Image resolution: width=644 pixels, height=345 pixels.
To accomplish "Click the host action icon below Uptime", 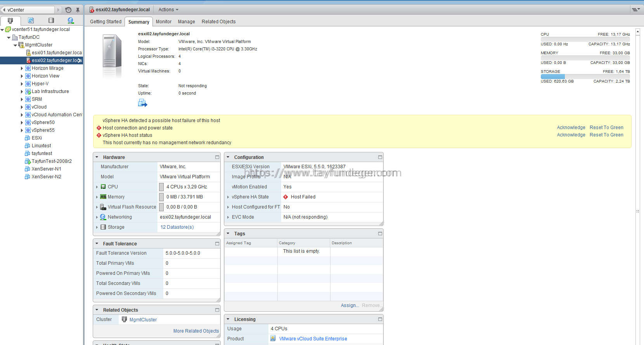I will 143,103.
